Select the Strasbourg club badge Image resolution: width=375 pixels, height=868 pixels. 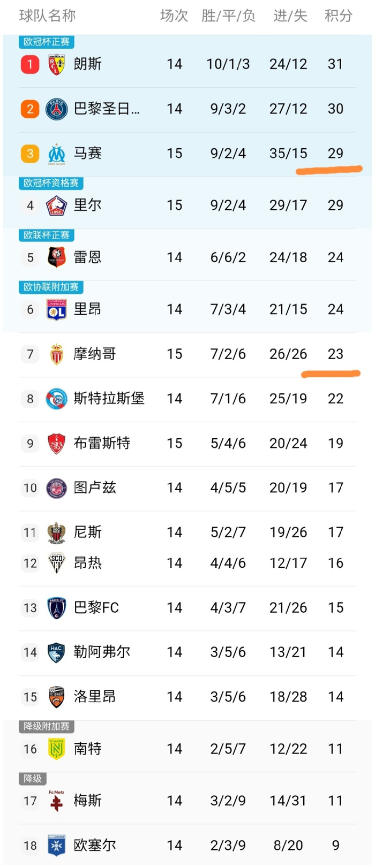[55, 399]
